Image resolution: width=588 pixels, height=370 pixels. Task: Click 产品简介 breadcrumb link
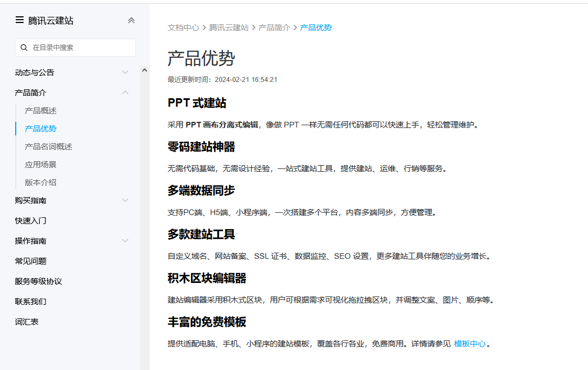tap(274, 28)
